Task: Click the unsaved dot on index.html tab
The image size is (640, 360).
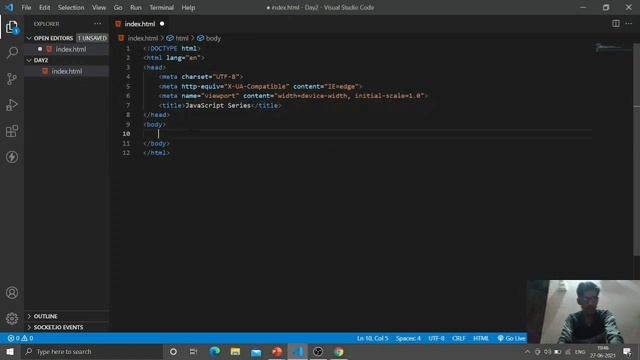Action: (x=162, y=24)
